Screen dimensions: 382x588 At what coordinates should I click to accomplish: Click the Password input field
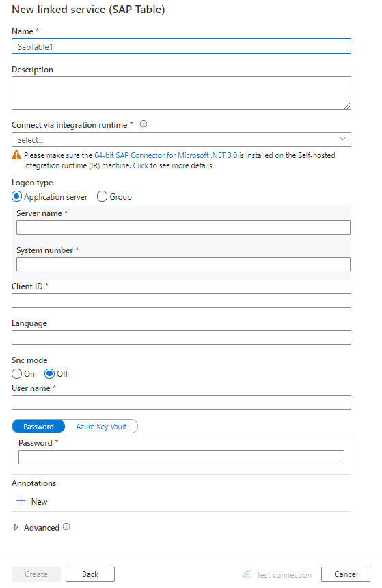182,457
